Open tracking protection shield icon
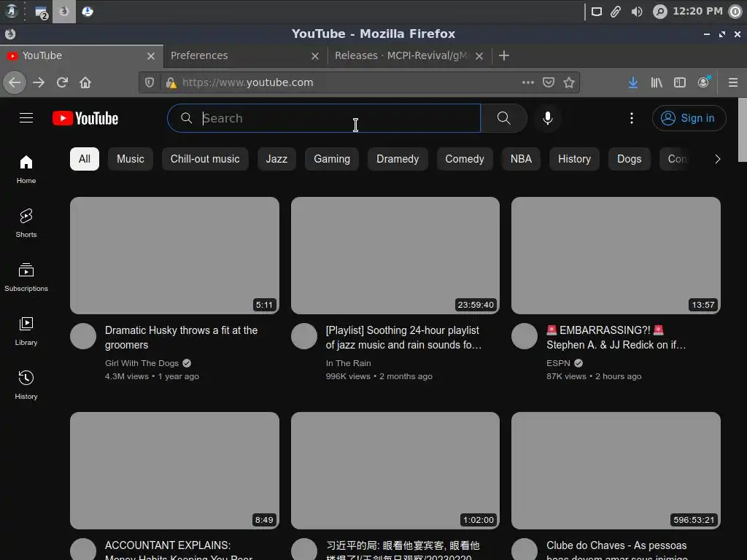This screenshot has height=560, width=747. [x=150, y=82]
